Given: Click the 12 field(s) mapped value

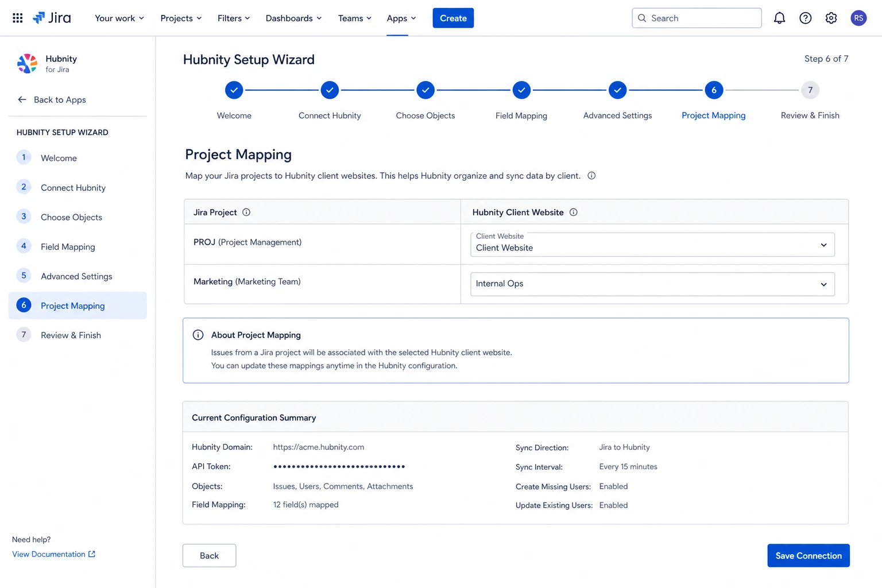Looking at the screenshot, I should [305, 505].
